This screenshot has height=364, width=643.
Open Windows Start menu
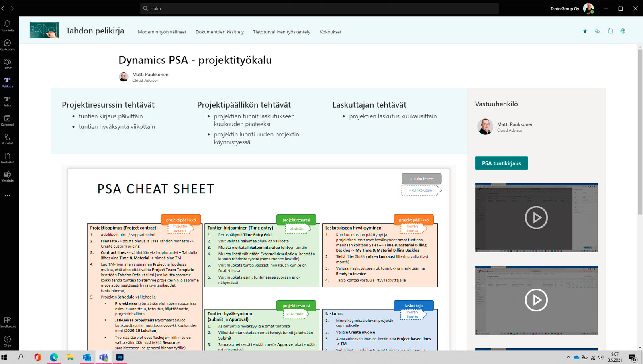[x=4, y=357]
